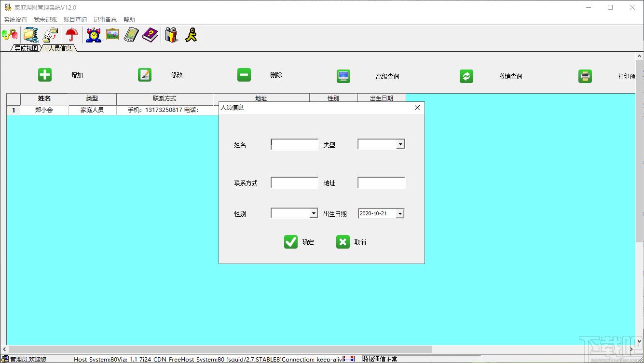Click 确定 text in the dialog
644x363 pixels.
click(x=308, y=242)
